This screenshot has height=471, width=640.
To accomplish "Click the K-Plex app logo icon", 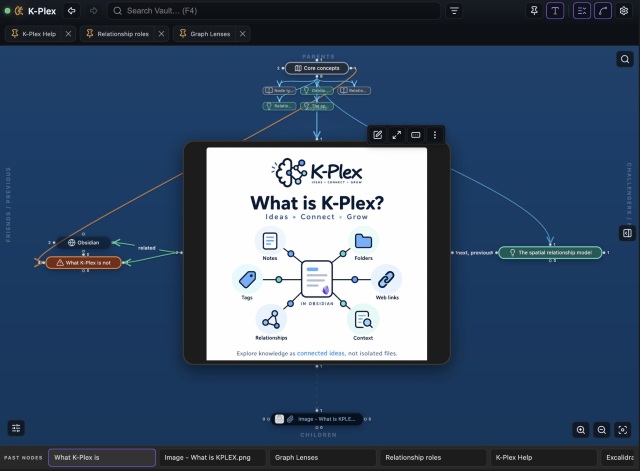I will pos(19,11).
